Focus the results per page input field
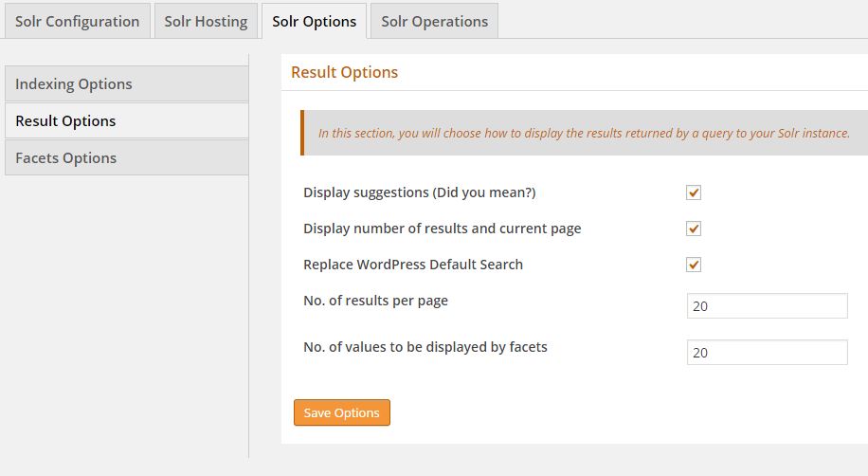The image size is (868, 476). pos(767,306)
